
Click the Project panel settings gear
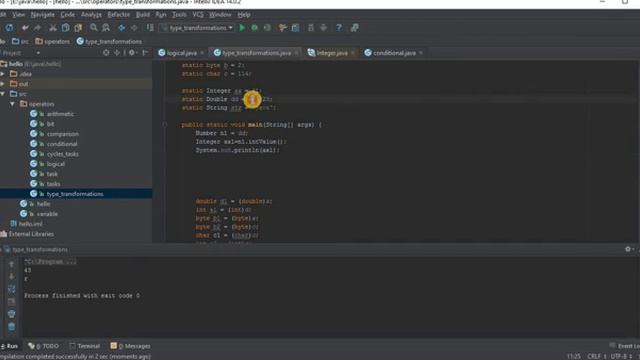point(132,53)
